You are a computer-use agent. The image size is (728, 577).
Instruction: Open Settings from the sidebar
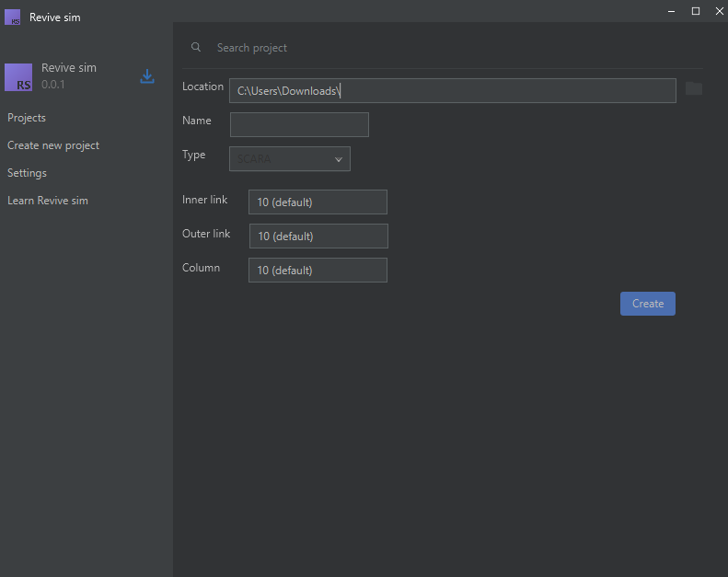point(27,173)
